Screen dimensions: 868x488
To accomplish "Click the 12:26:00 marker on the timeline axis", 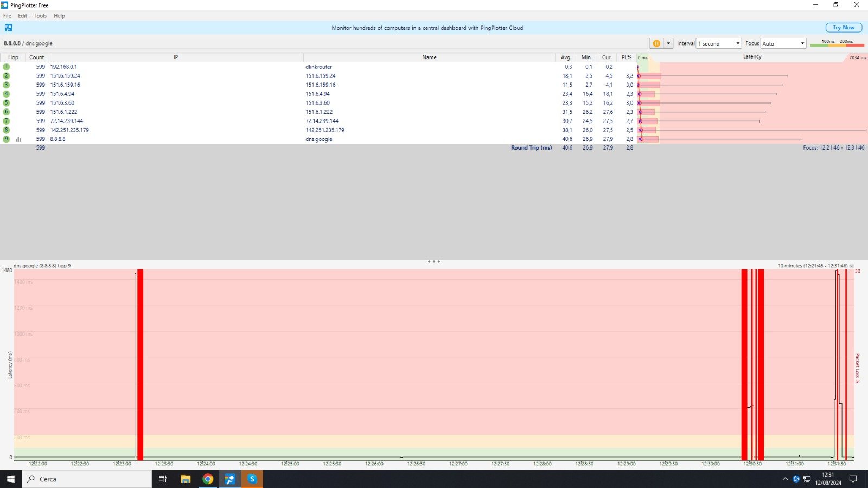I will pos(374,464).
